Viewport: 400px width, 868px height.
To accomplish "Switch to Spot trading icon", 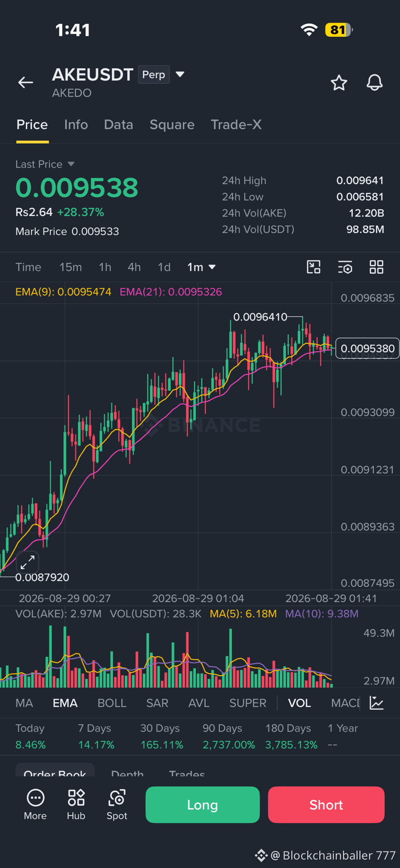I will point(117,805).
